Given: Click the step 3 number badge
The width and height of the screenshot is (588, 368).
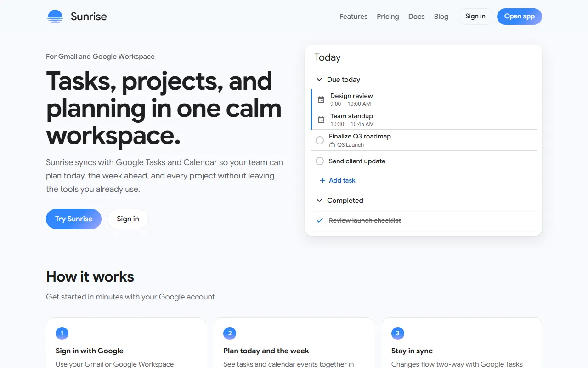Looking at the screenshot, I should click(398, 333).
